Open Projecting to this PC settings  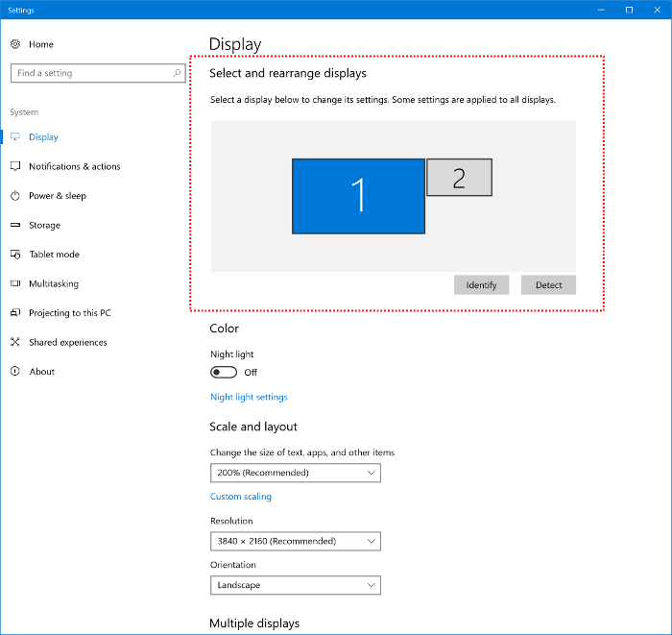(69, 313)
